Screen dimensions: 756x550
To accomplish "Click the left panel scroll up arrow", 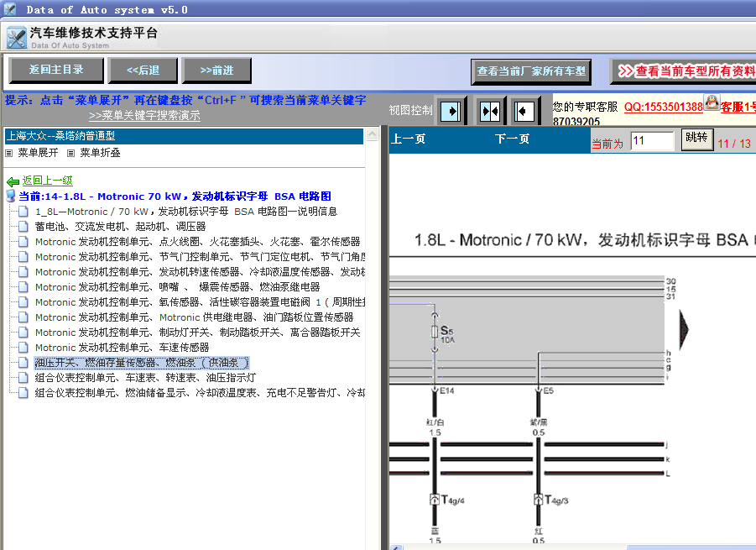I will (x=373, y=134).
